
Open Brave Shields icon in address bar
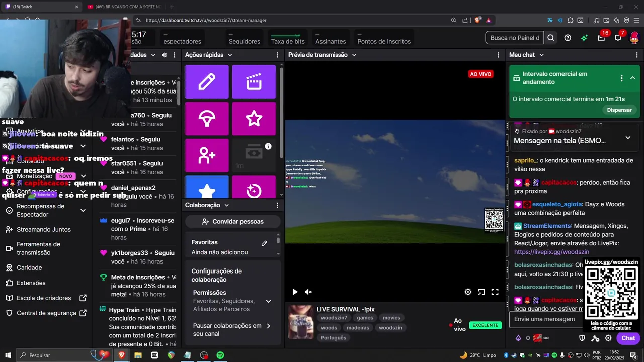pyautogui.click(x=477, y=20)
